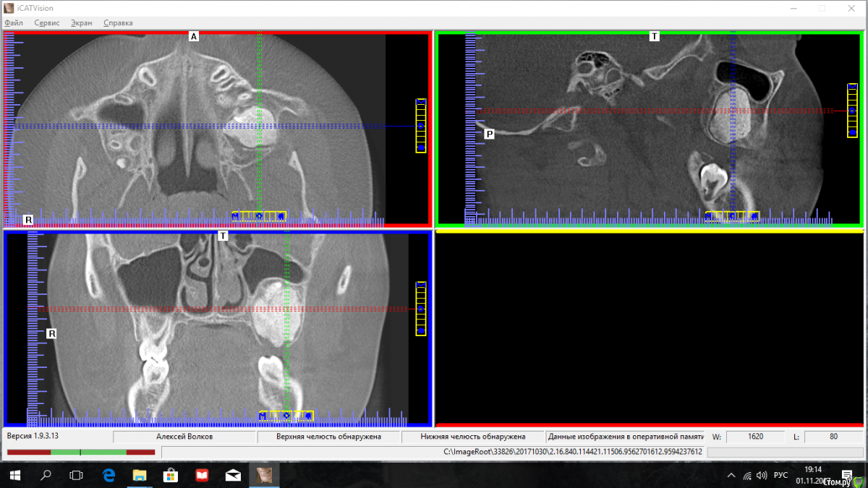Click bottom dot icon on sagittal vertical slider
868x488 pixels.
click(x=852, y=132)
